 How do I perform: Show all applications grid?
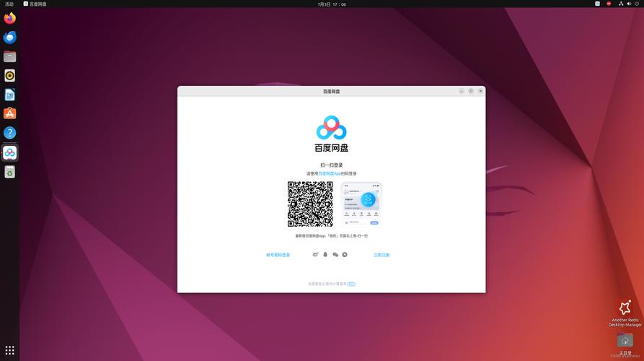point(10,350)
